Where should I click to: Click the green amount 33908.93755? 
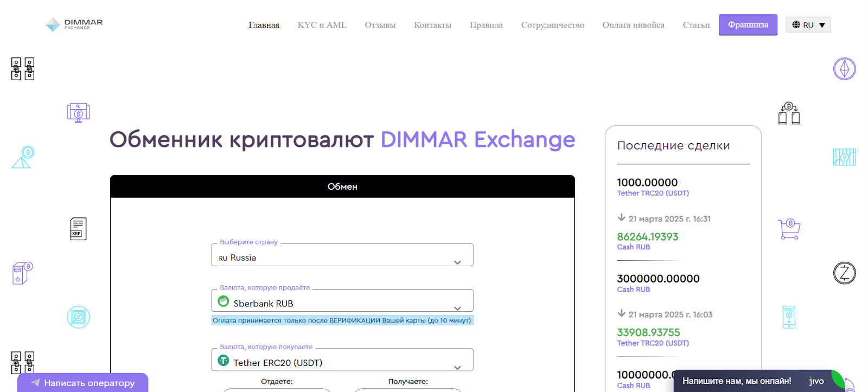tap(648, 332)
